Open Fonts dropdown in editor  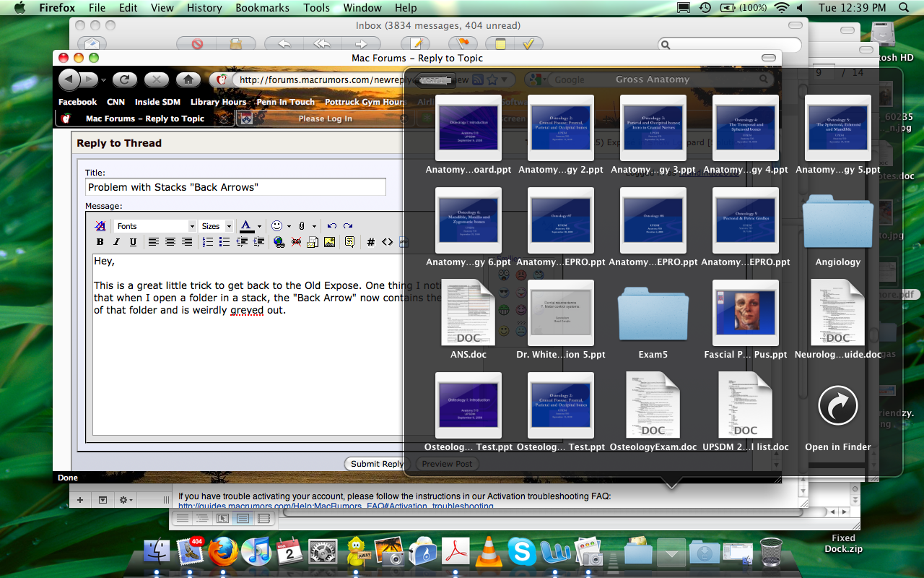pyautogui.click(x=155, y=226)
